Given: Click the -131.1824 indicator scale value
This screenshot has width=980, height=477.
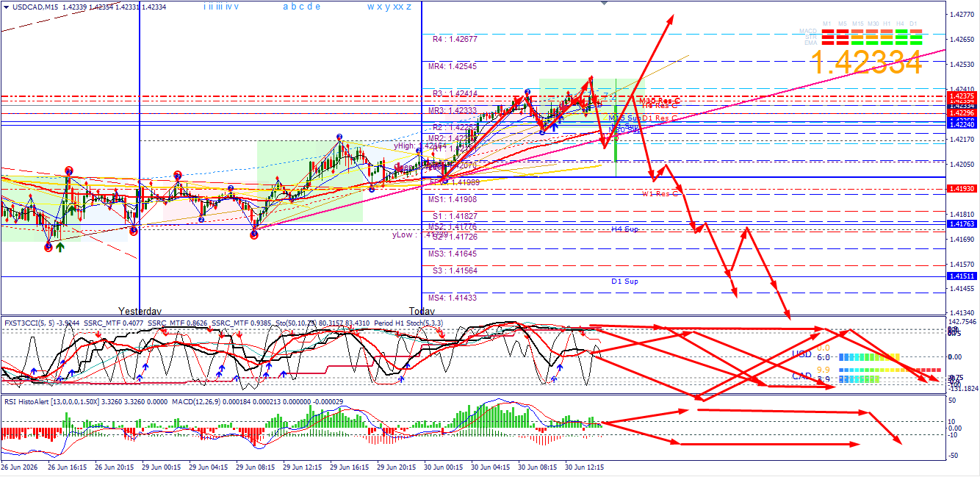Looking at the screenshot, I should click(x=962, y=388).
